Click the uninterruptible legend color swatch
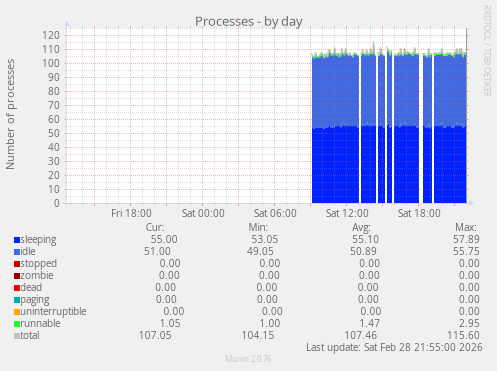The height and width of the screenshot is (371, 497). coord(17,312)
